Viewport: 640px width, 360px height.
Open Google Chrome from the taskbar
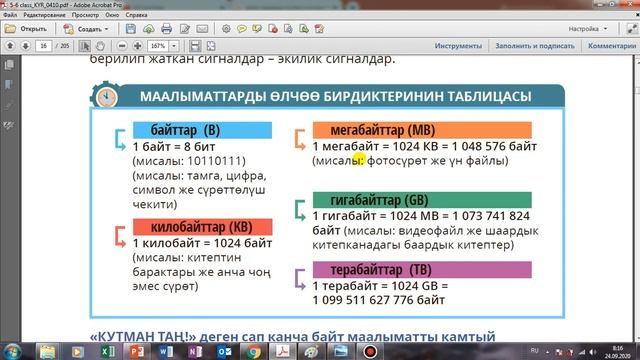[253, 351]
